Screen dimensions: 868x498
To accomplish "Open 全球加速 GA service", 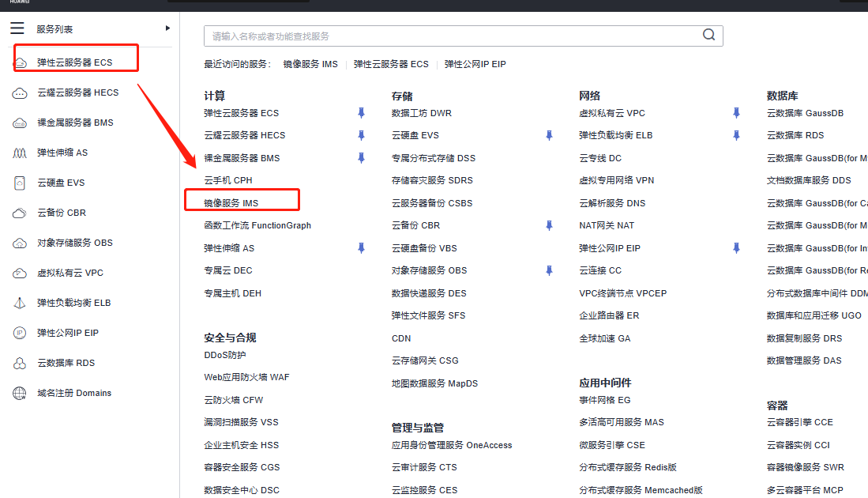I will [605, 338].
